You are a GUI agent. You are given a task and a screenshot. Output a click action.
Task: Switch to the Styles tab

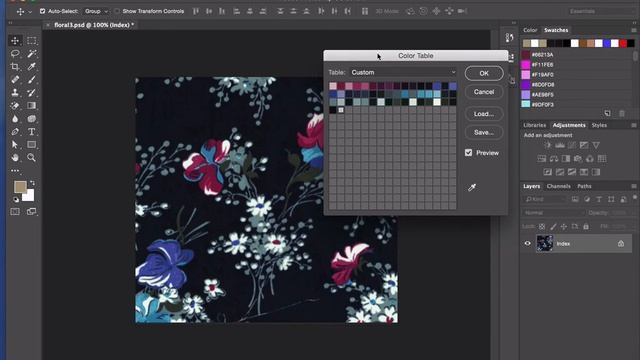[599, 125]
